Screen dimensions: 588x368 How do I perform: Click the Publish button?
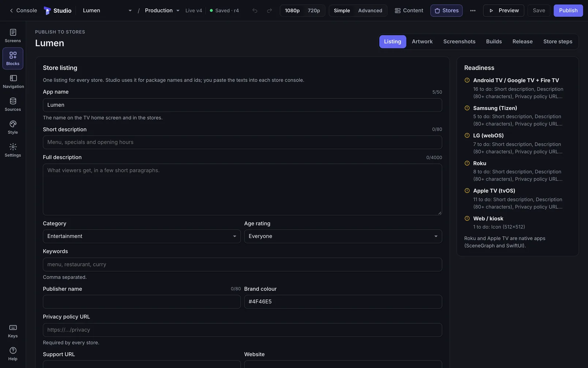point(568,11)
